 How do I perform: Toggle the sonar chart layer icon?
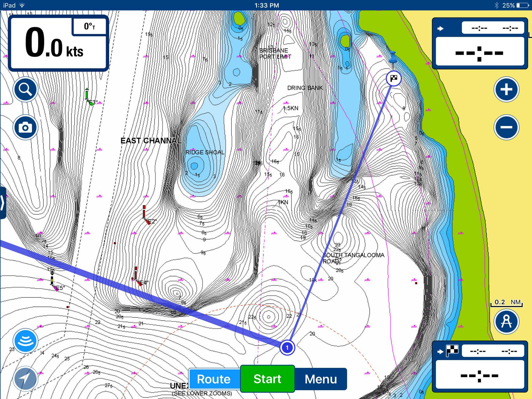point(25,341)
